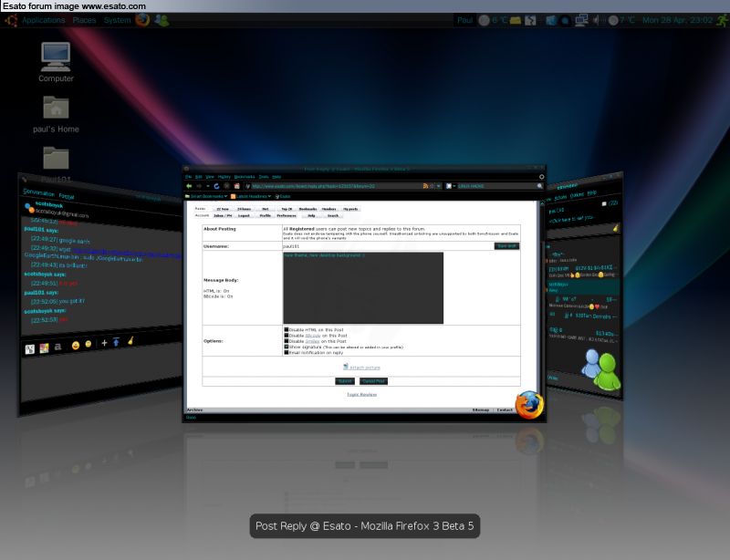Click the plus icon in chat window toolbar
This screenshot has width=730, height=560.
[x=104, y=343]
